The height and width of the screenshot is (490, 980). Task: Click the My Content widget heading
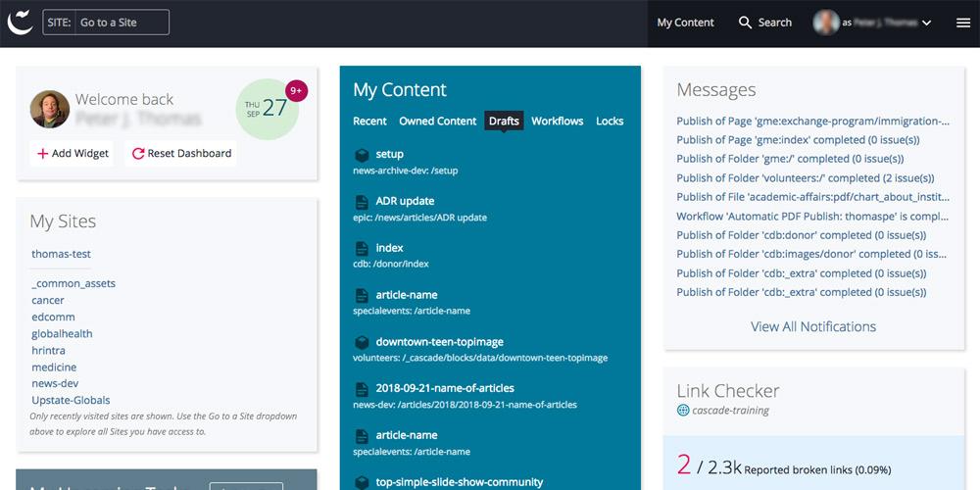(x=400, y=89)
